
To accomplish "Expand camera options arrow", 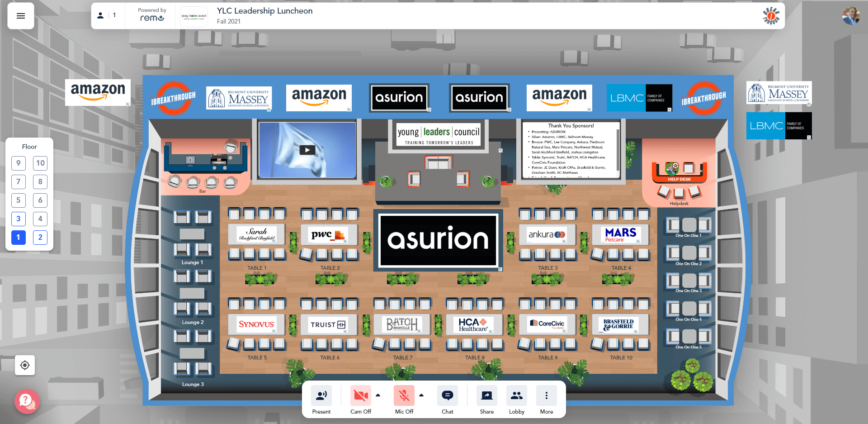I will [x=378, y=395].
